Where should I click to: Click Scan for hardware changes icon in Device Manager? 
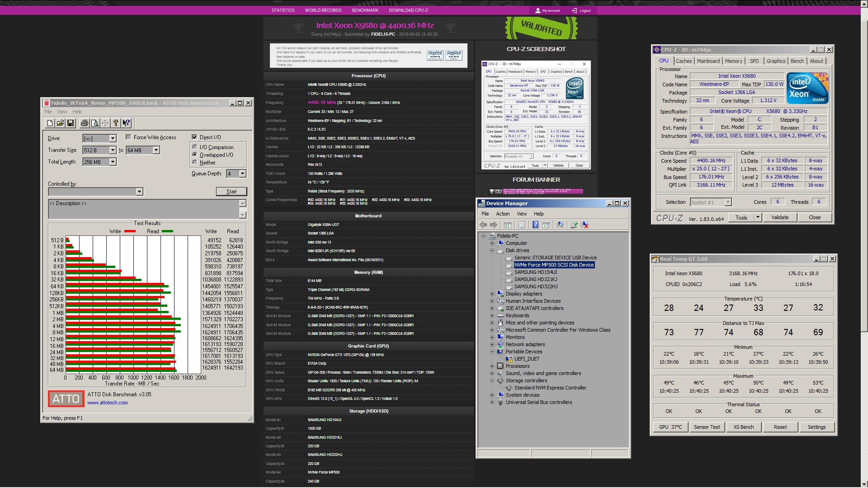560,225
